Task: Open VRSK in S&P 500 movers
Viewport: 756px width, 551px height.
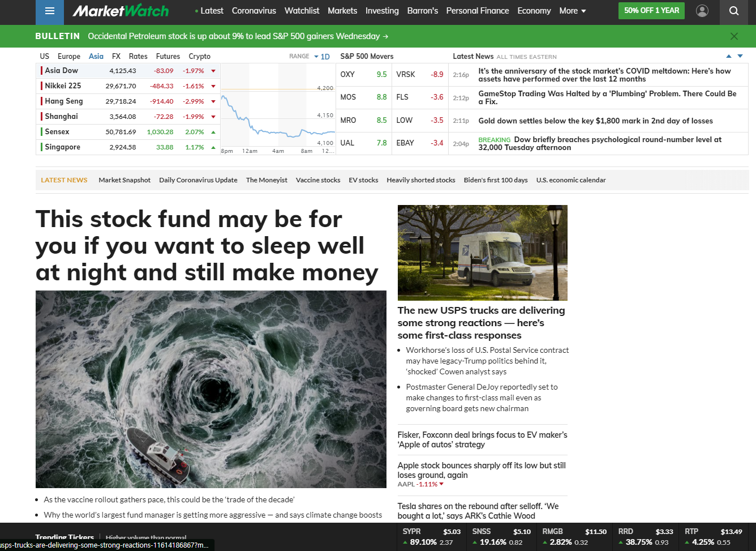Action: coord(420,74)
